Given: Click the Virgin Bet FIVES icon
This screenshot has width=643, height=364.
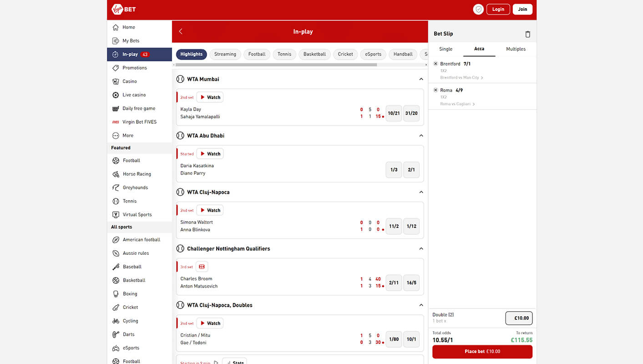Looking at the screenshot, I should click(116, 122).
